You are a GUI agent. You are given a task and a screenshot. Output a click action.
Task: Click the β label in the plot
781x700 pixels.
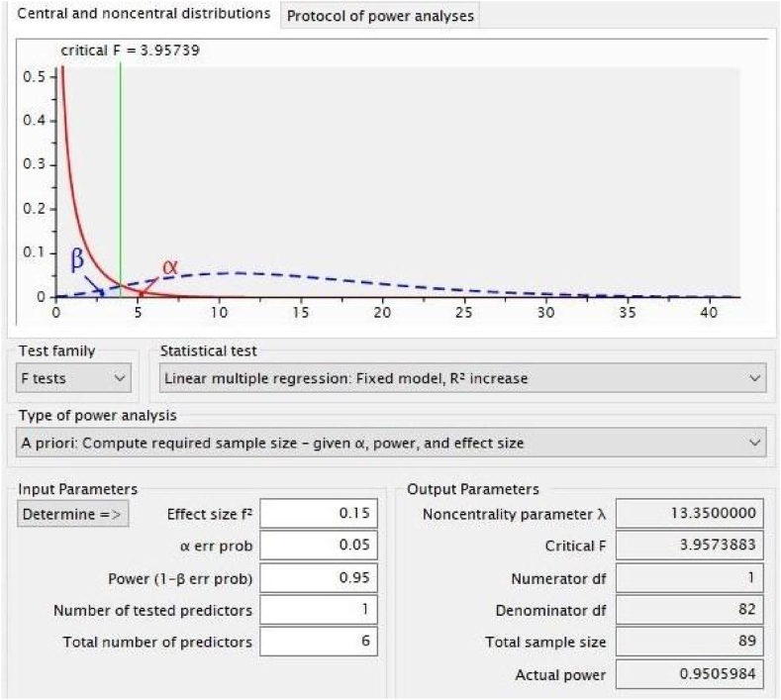click(x=77, y=259)
